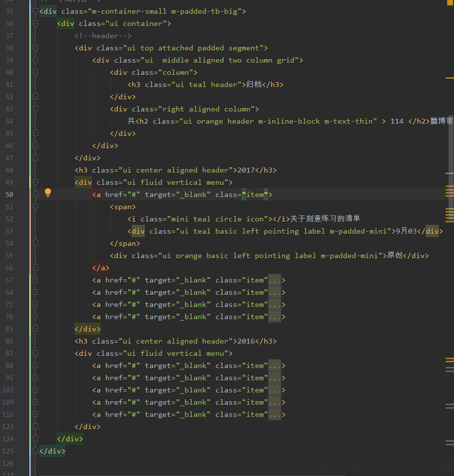
Task: Click the "2017" heading text on line 48
Action: pos(246,170)
